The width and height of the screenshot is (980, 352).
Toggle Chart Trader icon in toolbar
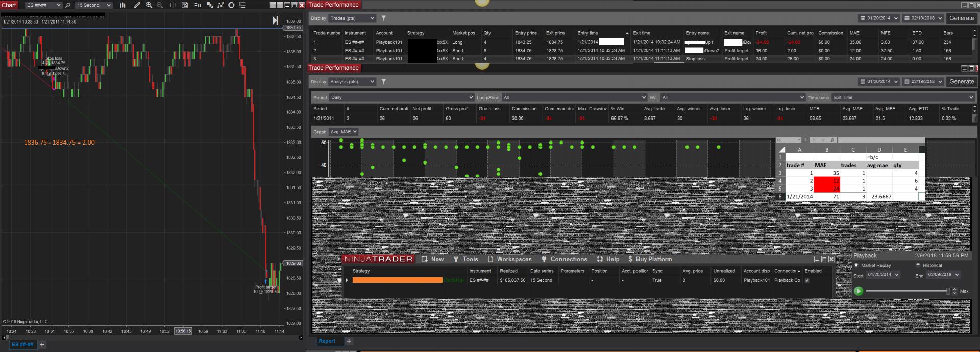pyautogui.click(x=198, y=5)
